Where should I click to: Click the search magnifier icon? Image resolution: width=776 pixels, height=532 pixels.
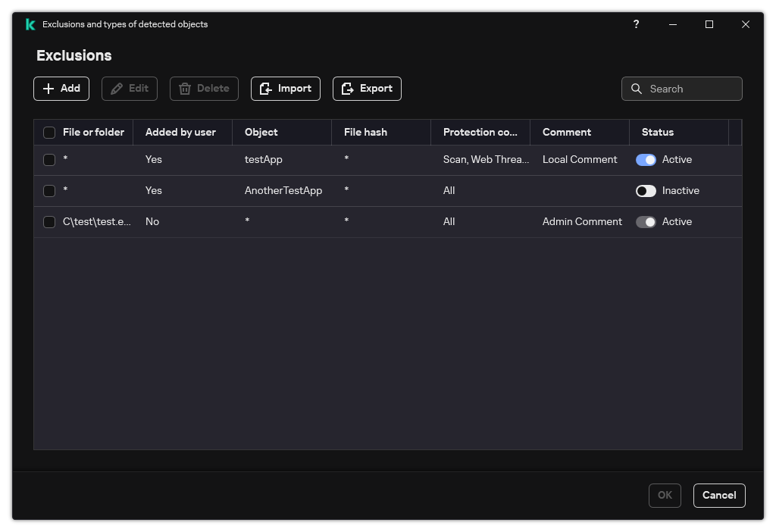click(x=637, y=89)
